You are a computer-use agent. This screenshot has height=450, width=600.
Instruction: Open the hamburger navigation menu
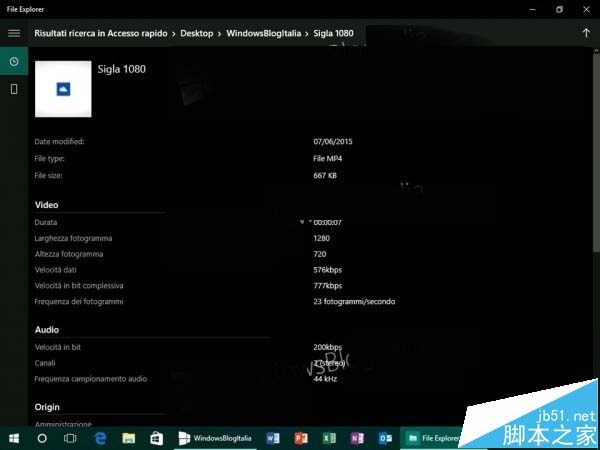point(14,33)
